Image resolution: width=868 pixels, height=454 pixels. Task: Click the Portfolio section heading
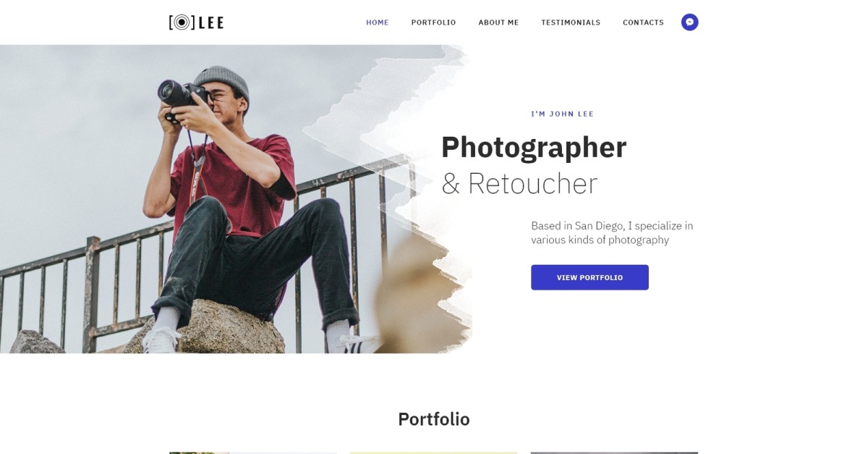point(434,419)
